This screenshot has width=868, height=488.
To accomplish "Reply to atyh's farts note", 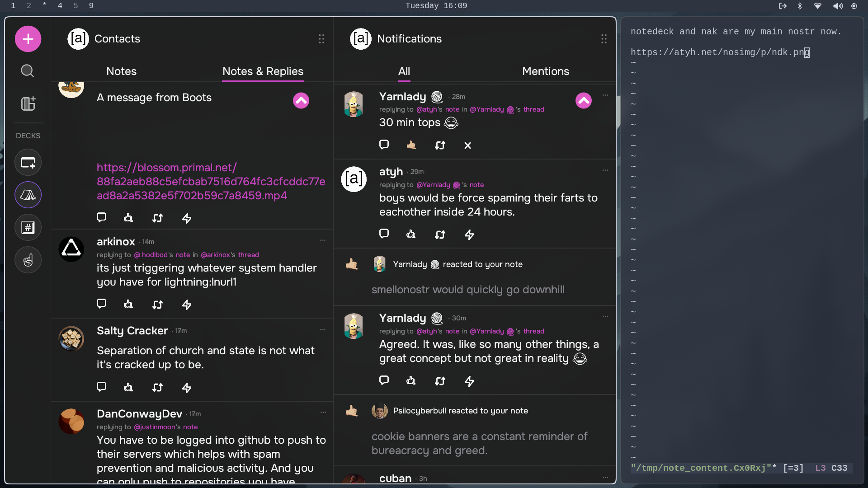I will coord(384,234).
